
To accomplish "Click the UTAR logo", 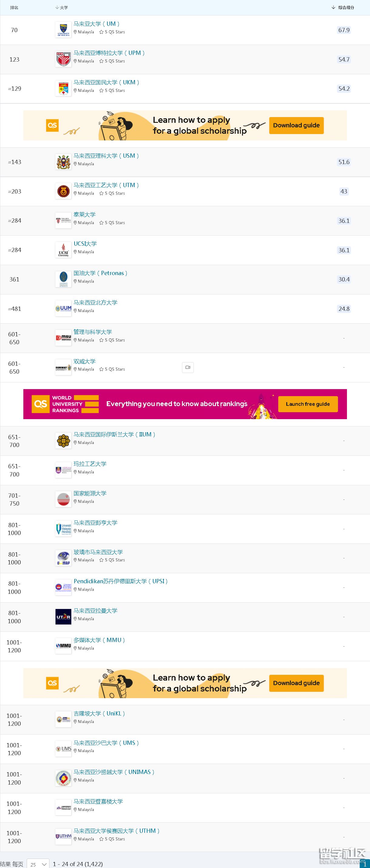I will click(x=63, y=617).
